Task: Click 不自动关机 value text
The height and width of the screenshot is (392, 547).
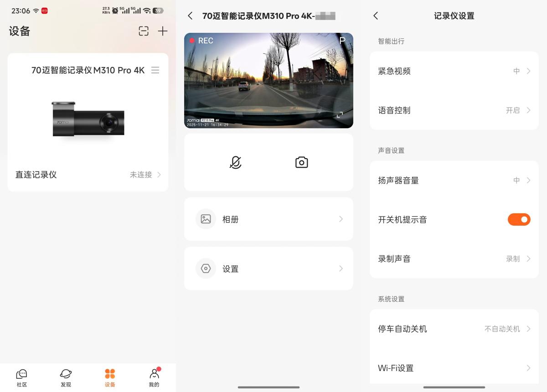Action: [x=502, y=329]
